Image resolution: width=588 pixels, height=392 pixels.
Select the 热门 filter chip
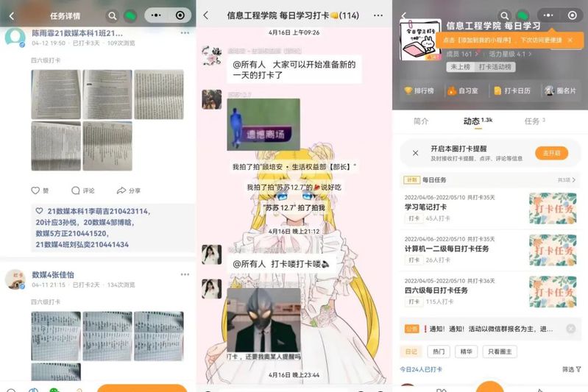point(438,352)
